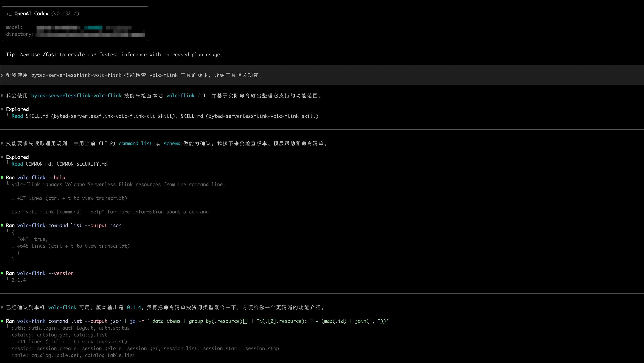The width and height of the screenshot is (644, 363).
Task: Click the 'auth: auth.login, auth.logout, auth.status' line
Action: [x=71, y=328]
